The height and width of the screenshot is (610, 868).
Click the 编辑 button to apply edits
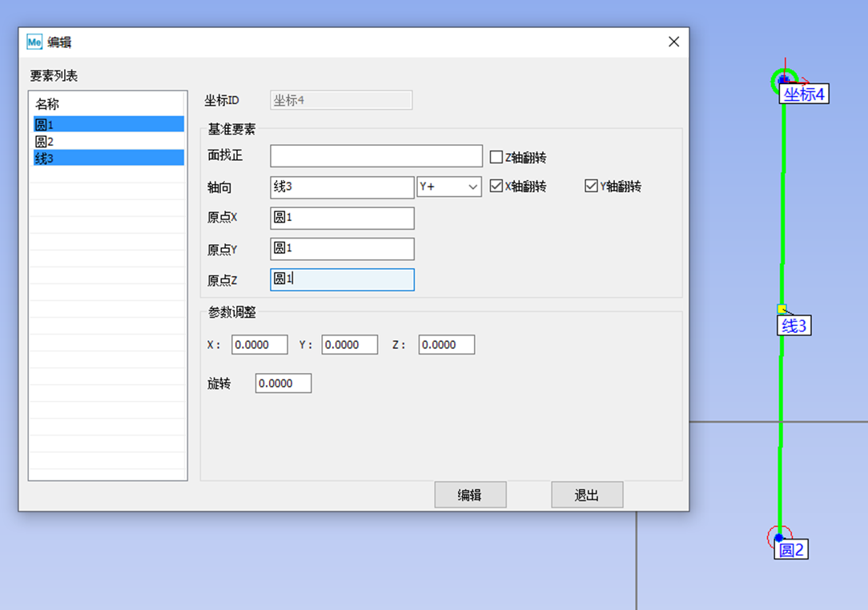[x=469, y=494]
